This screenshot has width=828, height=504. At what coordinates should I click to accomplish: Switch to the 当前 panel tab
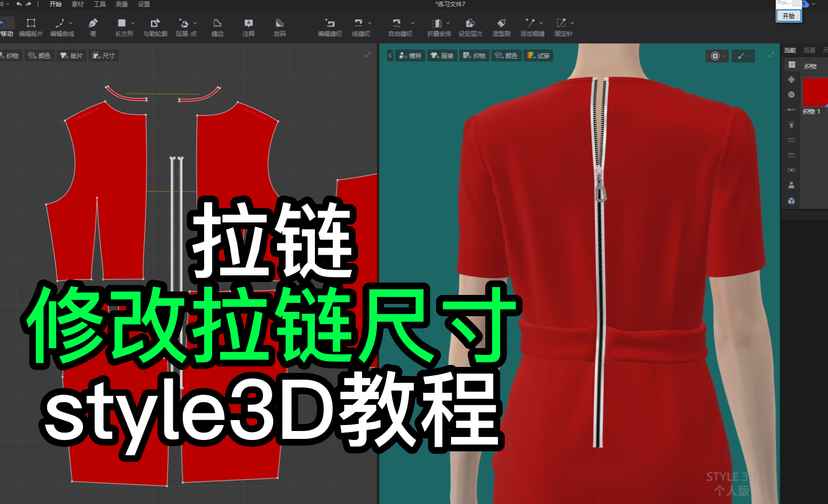click(790, 50)
